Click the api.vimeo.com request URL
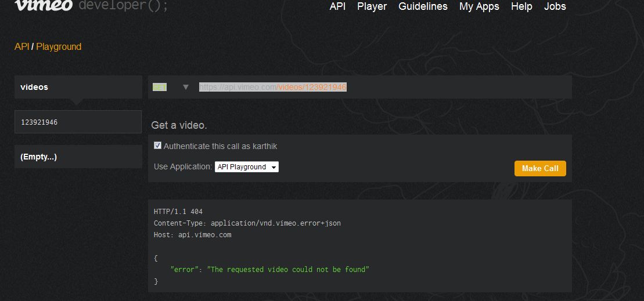Viewport: 644px width, 301px height. pyautogui.click(x=273, y=87)
